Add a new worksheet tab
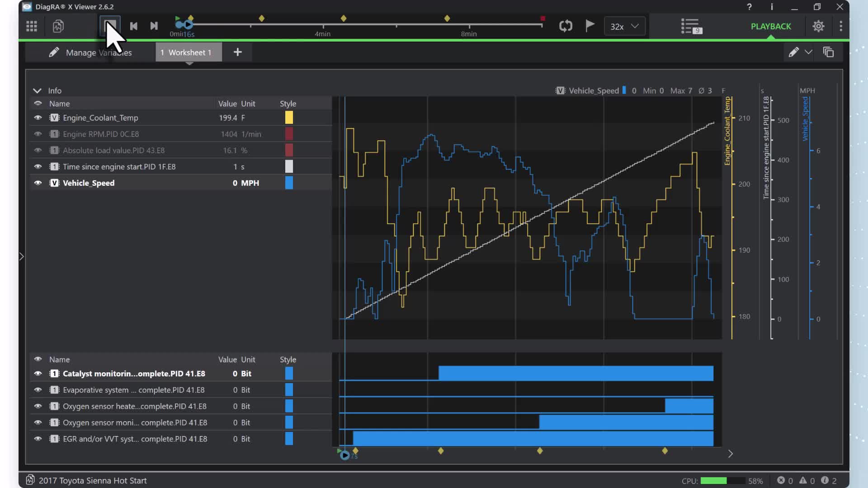 tap(237, 52)
